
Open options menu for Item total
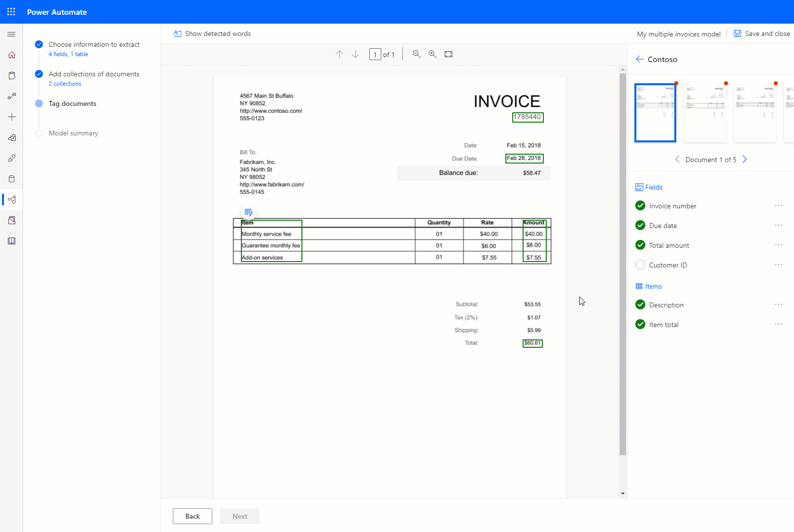pyautogui.click(x=778, y=324)
